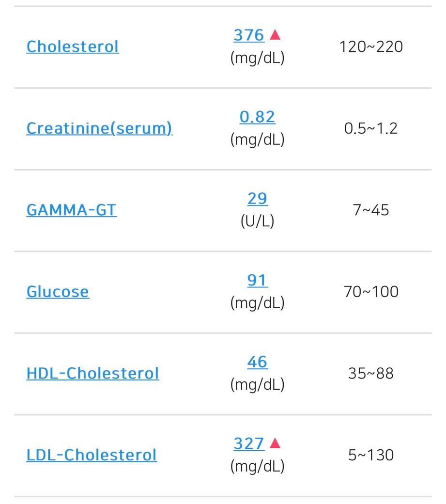Select the Glucose reference range 70~100

(x=371, y=292)
